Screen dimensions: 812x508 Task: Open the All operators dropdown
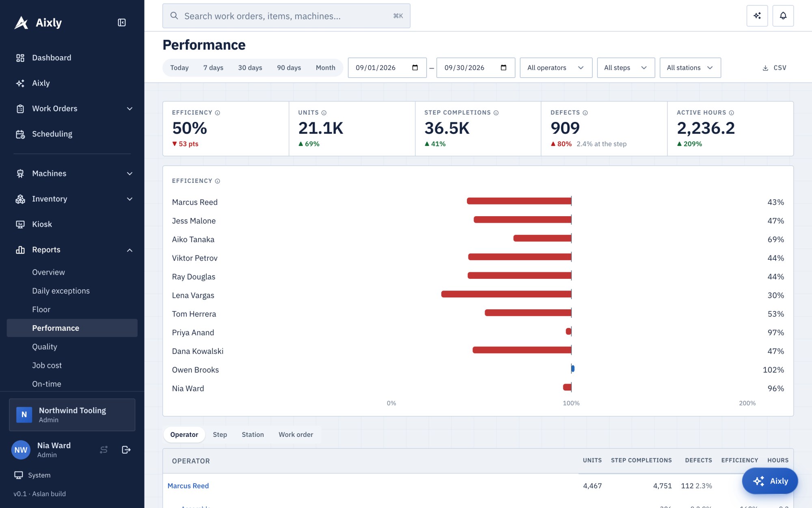pyautogui.click(x=556, y=67)
